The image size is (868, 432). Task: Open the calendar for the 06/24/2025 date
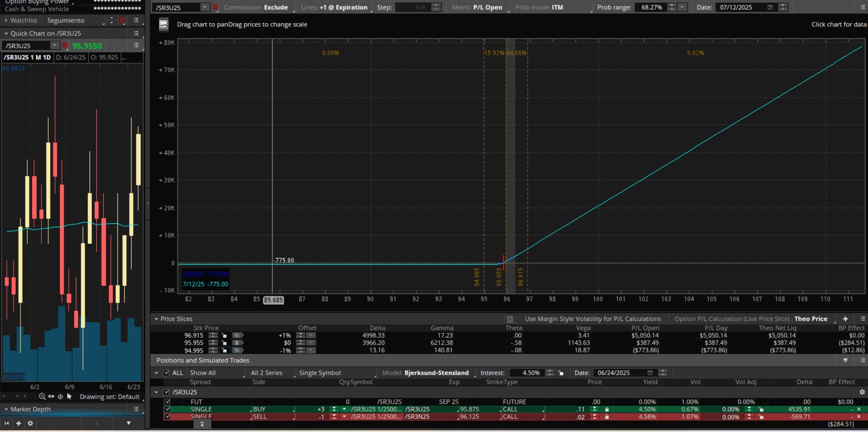click(650, 373)
